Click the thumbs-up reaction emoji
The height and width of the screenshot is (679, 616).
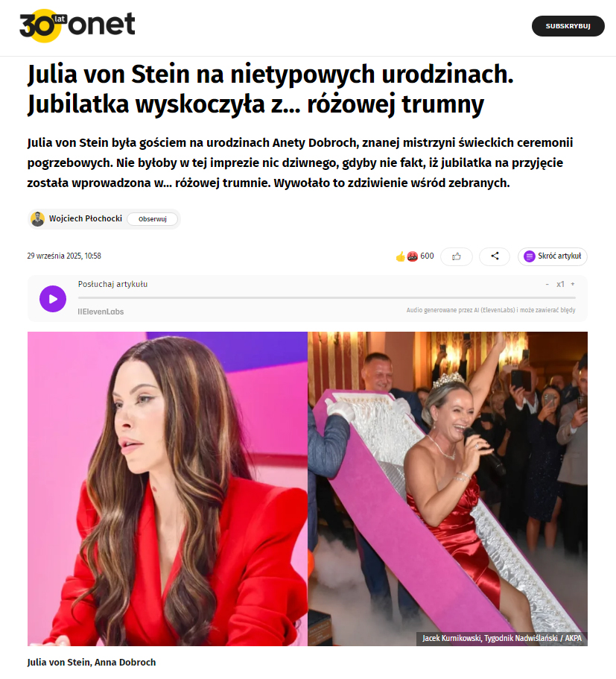(401, 256)
